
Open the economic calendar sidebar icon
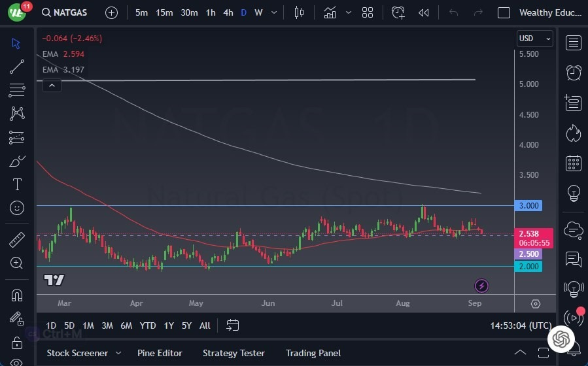(574, 163)
